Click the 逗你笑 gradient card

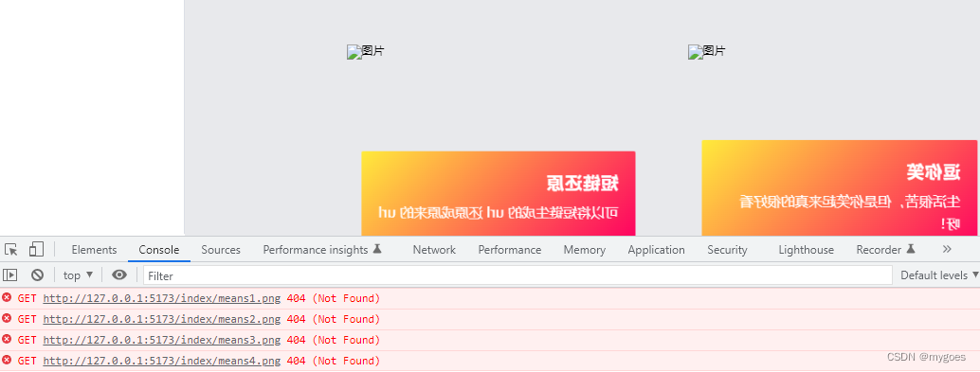click(840, 187)
